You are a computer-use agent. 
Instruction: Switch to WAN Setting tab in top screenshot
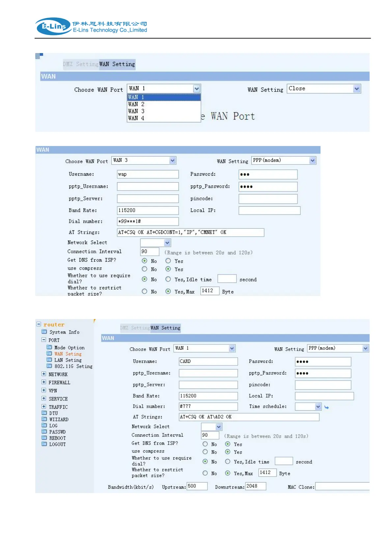[x=117, y=64]
